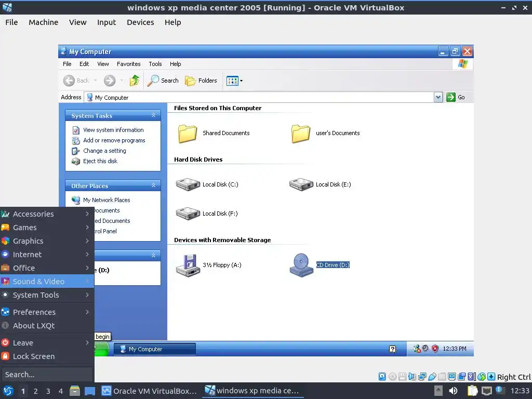Select the Shared Documents folder icon
This screenshot has height=399, width=532.
187,134
